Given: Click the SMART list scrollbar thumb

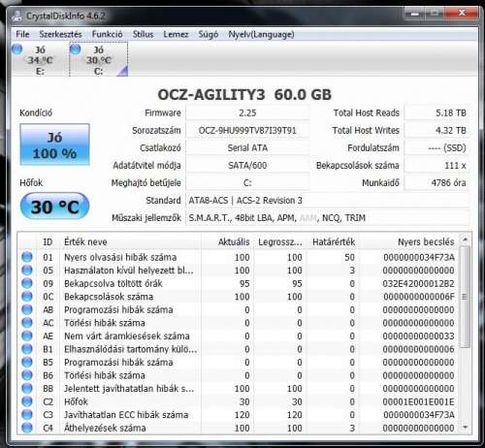Looking at the screenshot, I should pos(465,297).
